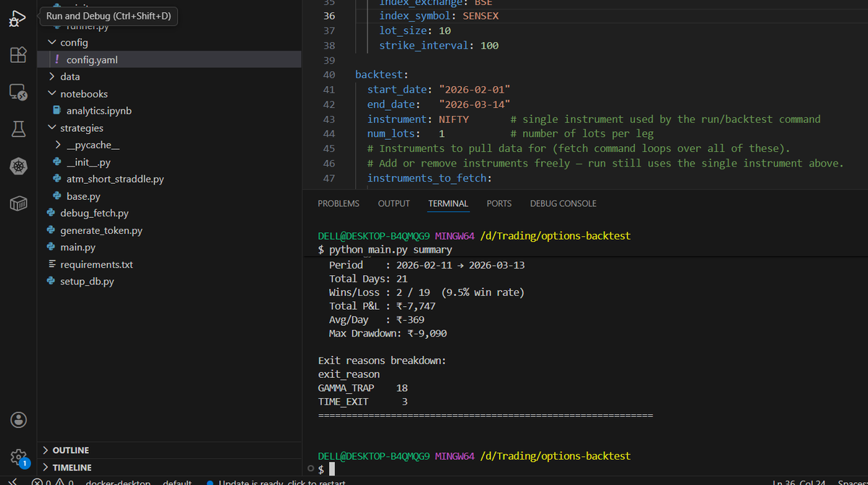Image resolution: width=868 pixels, height=485 pixels.
Task: Collapse the config folder
Action: click(51, 43)
